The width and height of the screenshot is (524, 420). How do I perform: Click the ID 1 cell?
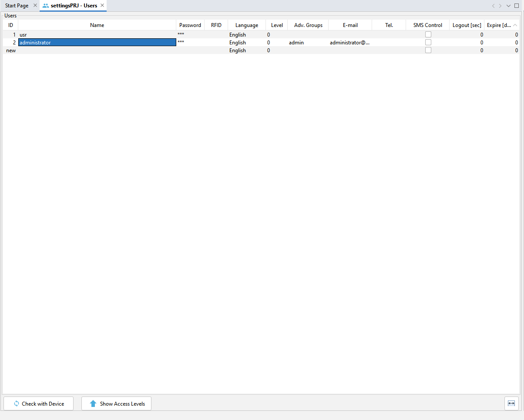point(10,34)
